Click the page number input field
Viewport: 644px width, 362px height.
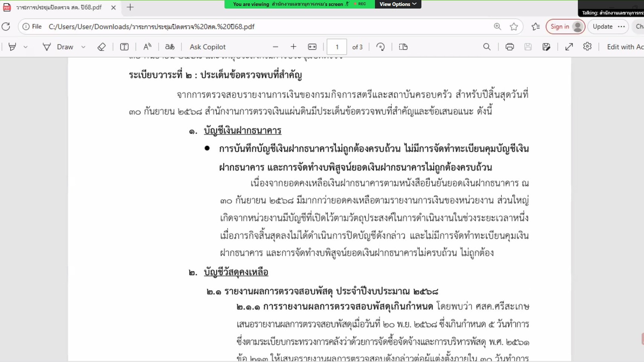pyautogui.click(x=337, y=47)
